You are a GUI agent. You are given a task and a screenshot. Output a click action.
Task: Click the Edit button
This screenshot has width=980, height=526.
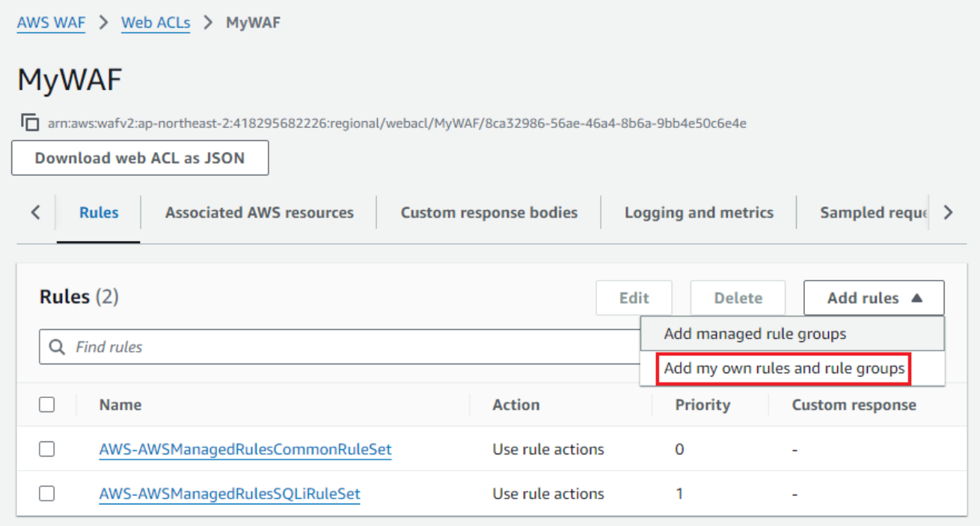pyautogui.click(x=634, y=298)
